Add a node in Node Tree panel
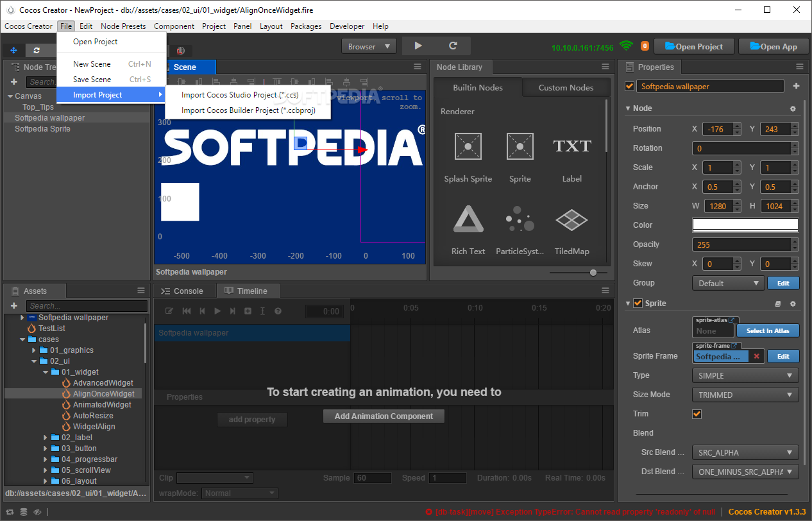Screen dimensions: 812x521 pos(14,81)
